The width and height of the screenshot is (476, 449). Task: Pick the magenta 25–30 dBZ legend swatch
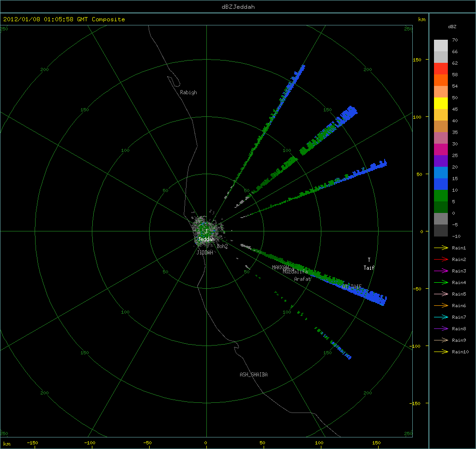pyautogui.click(x=441, y=150)
